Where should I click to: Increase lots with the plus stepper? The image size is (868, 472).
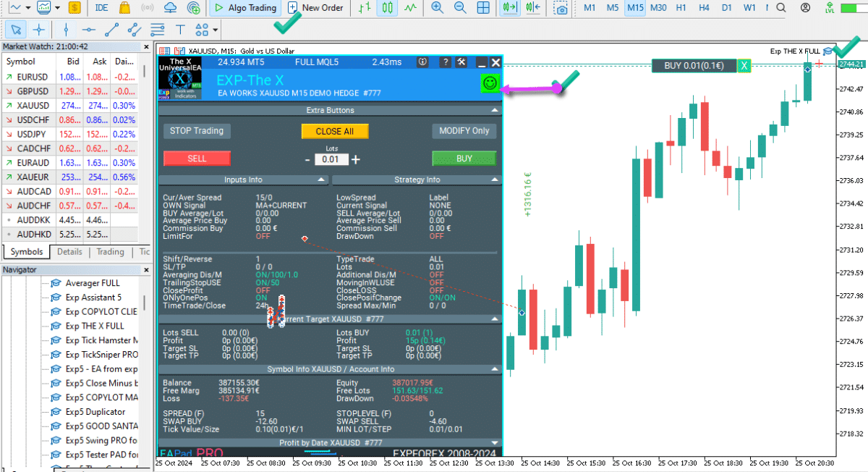355,159
